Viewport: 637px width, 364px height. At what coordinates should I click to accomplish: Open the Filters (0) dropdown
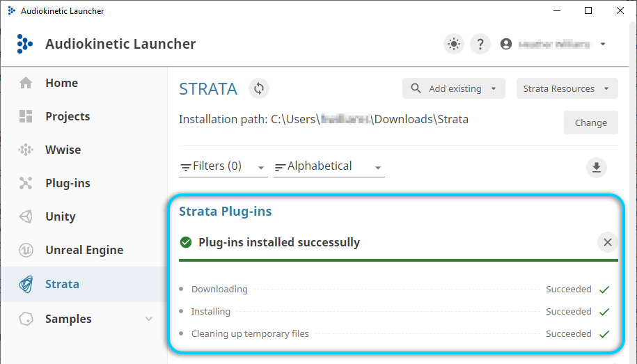(223, 166)
